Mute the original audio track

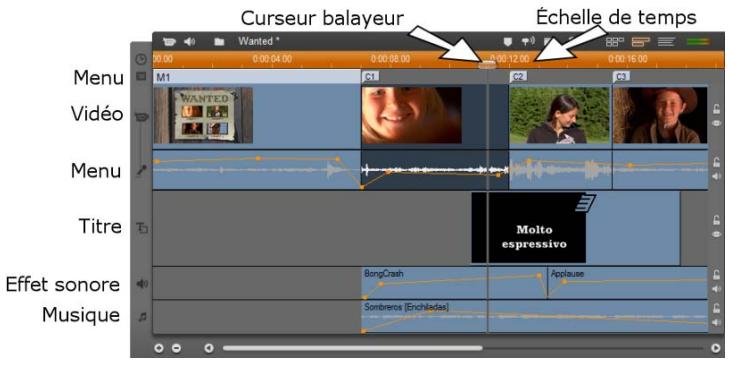[716, 177]
